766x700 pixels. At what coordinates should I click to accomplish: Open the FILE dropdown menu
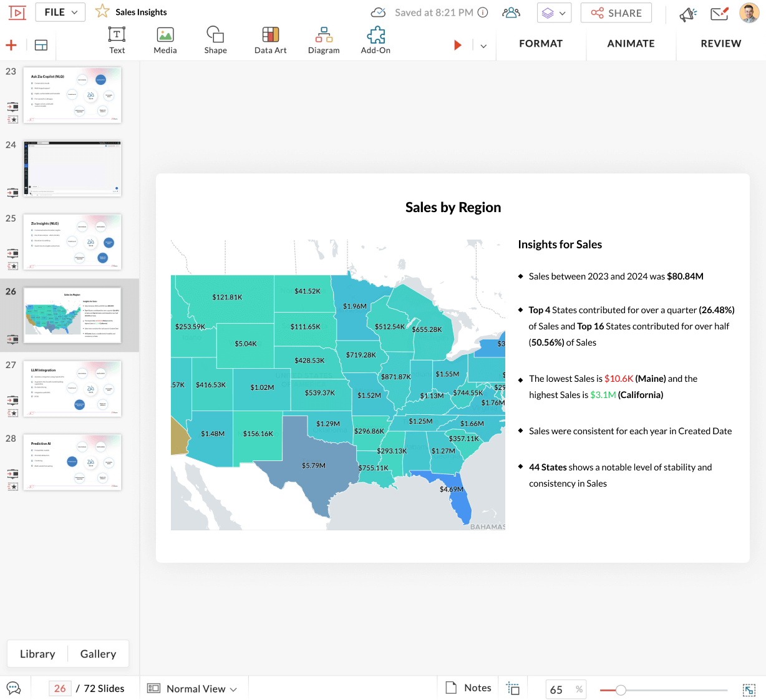click(61, 12)
